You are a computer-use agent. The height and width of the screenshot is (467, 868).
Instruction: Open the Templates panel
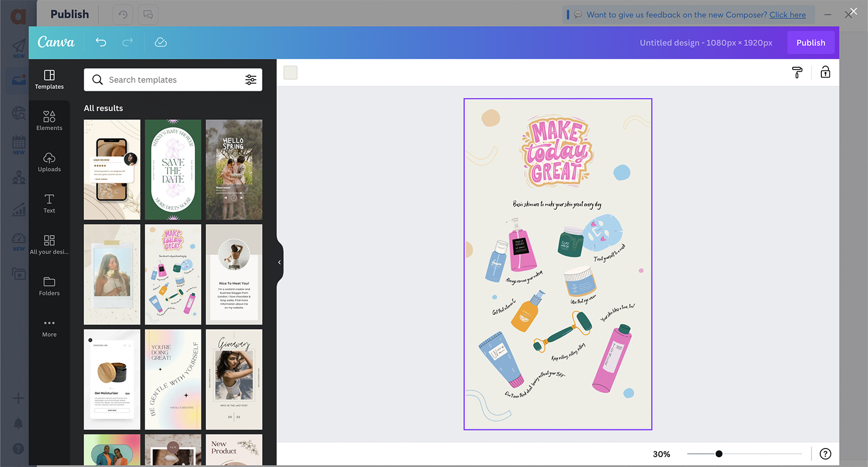(49, 80)
